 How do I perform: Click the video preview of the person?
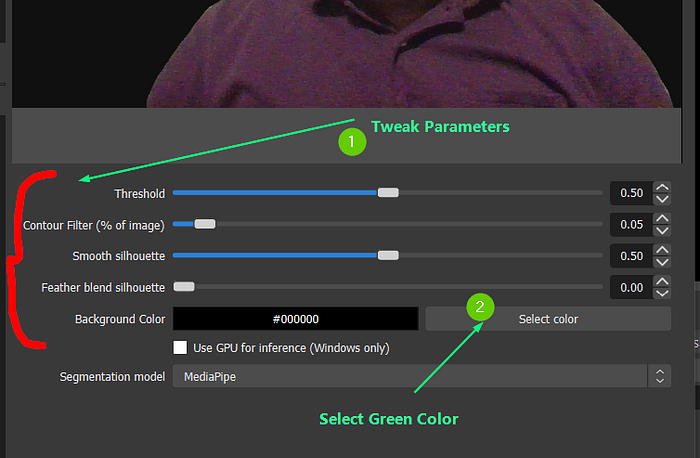[x=346, y=54]
